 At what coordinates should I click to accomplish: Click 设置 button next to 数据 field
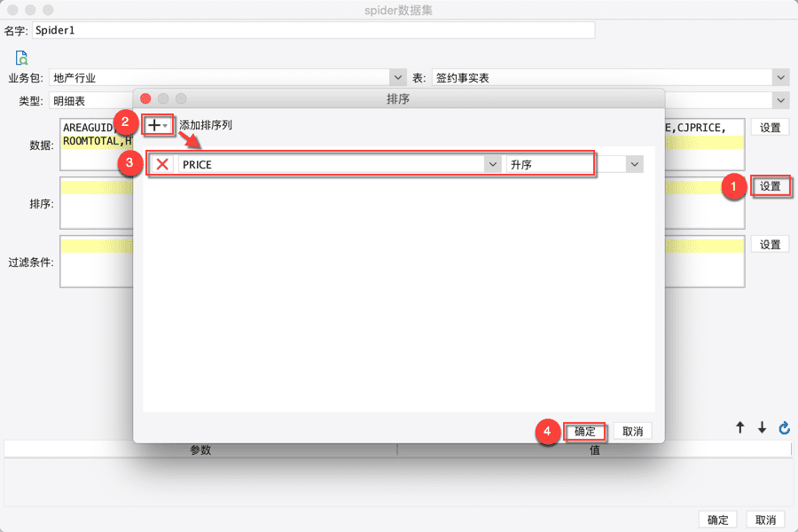pyautogui.click(x=770, y=128)
